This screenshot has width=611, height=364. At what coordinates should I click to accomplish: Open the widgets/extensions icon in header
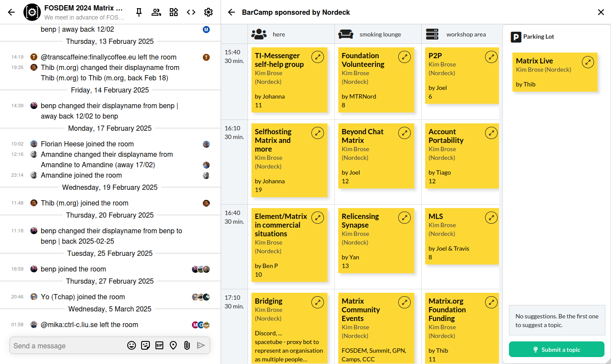click(x=174, y=12)
